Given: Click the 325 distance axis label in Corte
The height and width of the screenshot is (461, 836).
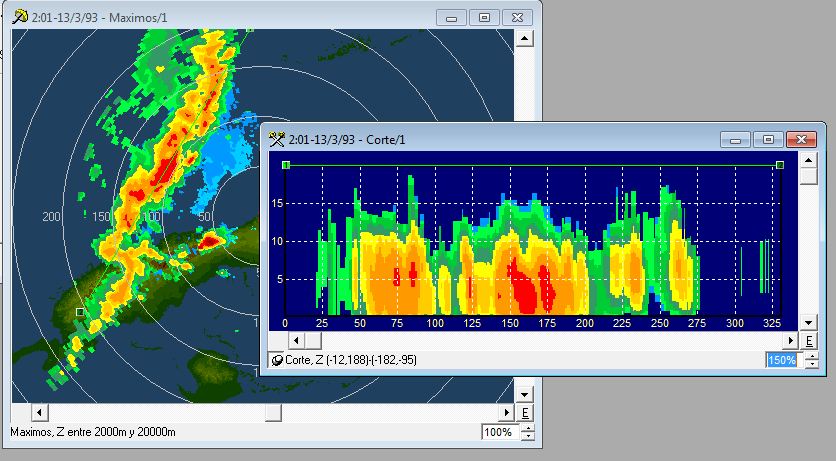Looking at the screenshot, I should tap(772, 323).
